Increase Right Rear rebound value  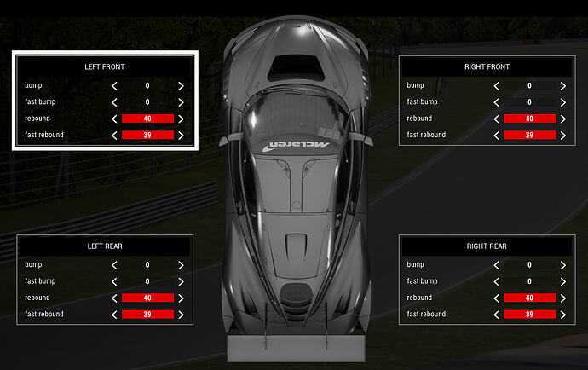pyautogui.click(x=563, y=298)
